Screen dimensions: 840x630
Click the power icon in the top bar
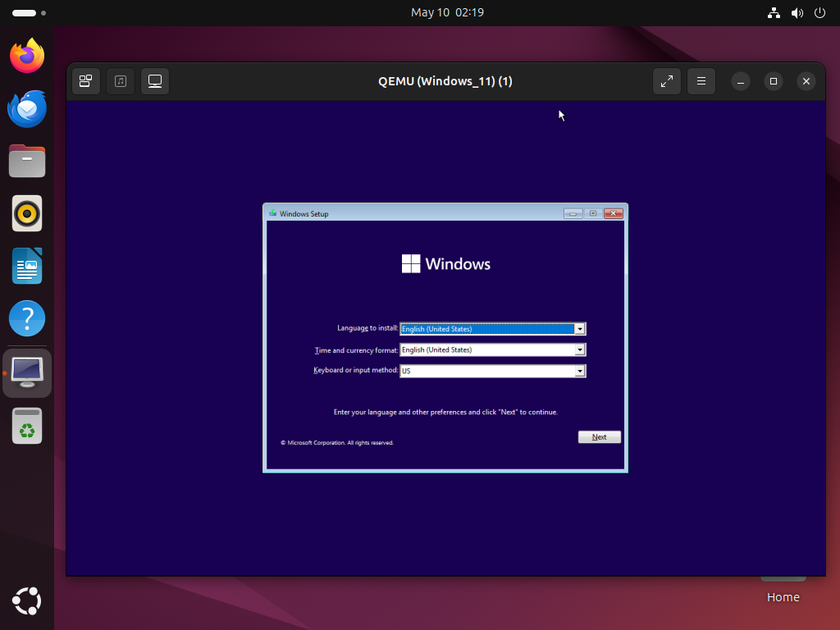coord(819,13)
